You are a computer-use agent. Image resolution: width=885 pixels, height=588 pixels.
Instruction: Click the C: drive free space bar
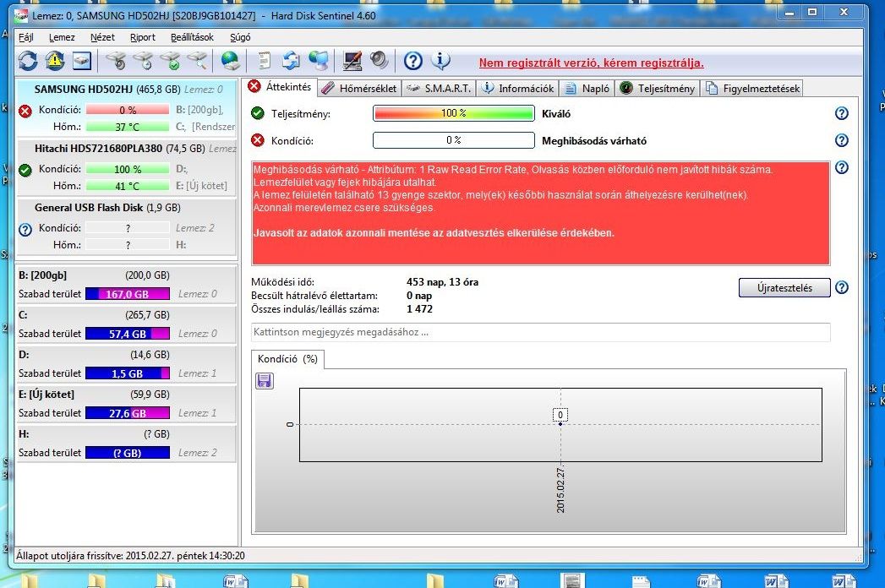click(128, 334)
